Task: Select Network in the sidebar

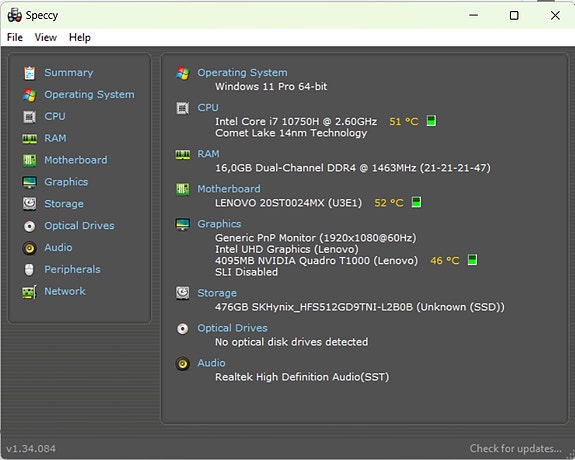Action: (x=65, y=292)
